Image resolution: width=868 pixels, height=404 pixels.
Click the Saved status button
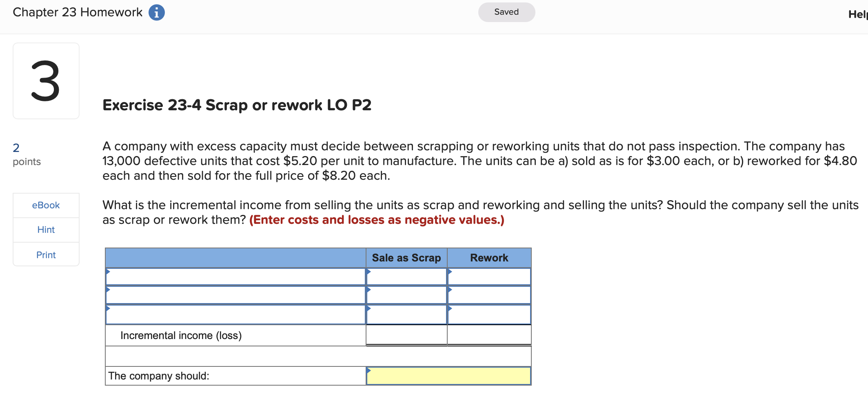click(x=506, y=12)
